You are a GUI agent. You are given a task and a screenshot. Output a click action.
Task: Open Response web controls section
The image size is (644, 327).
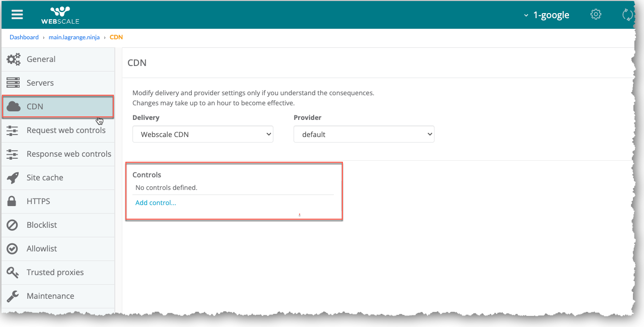(68, 154)
